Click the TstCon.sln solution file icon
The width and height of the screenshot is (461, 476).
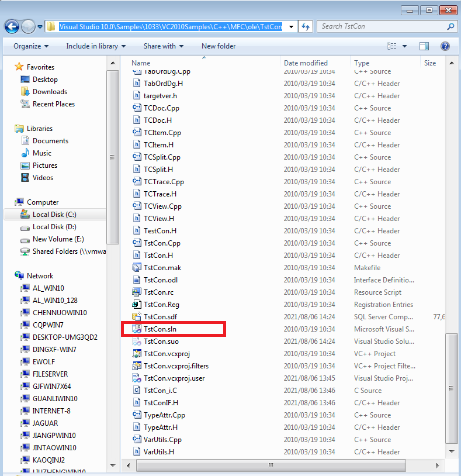(137, 329)
